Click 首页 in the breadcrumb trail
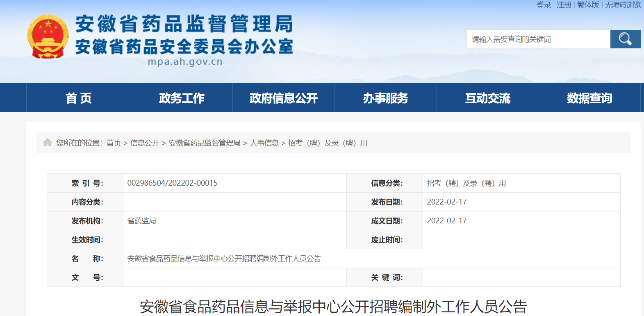This screenshot has width=644, height=316. (114, 143)
